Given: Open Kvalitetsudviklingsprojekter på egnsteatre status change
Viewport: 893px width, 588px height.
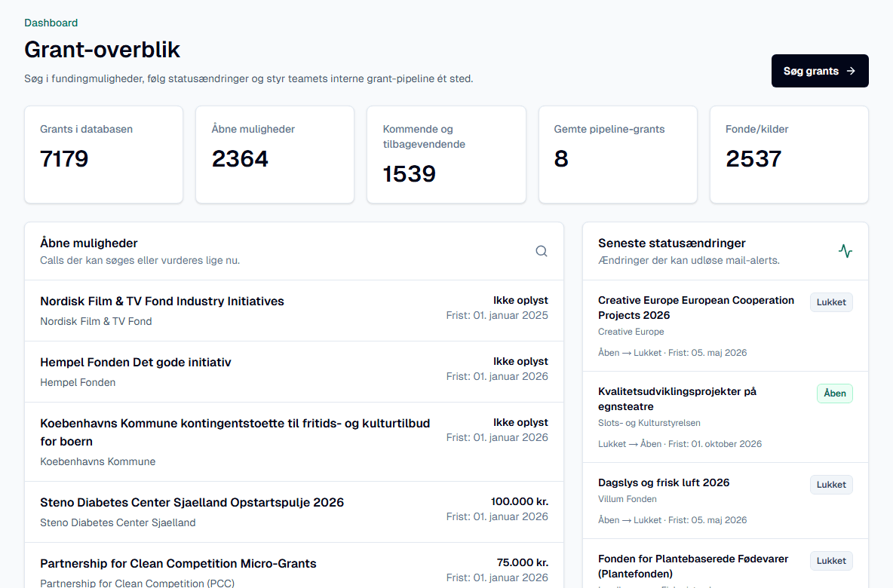Looking at the screenshot, I should [x=725, y=417].
